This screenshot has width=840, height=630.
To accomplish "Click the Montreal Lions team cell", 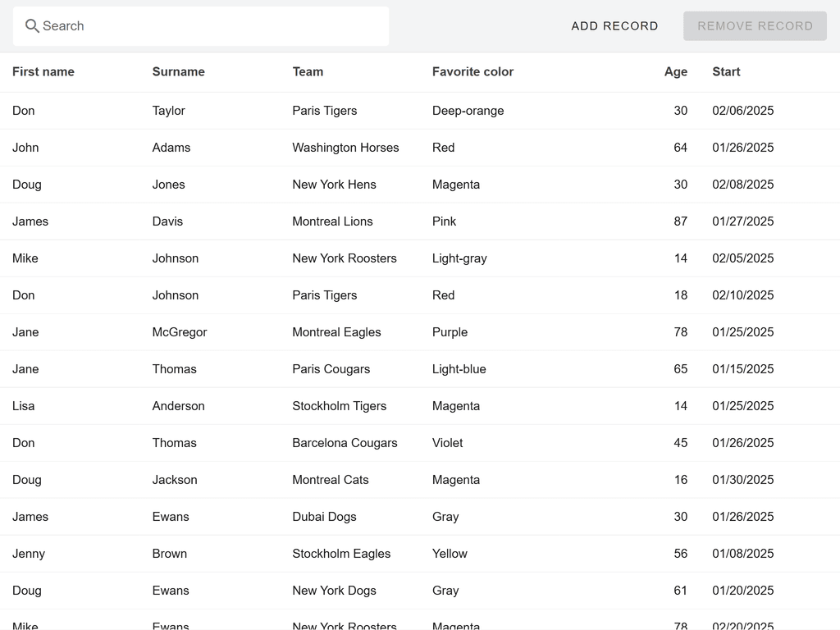I will (332, 221).
